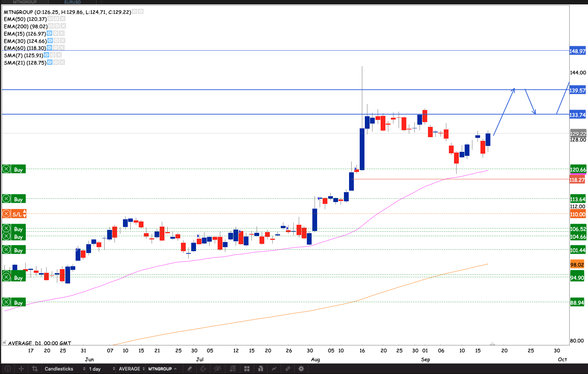Viewport: 588px width, 374px height.
Task: Select the crop tool icon
Action: [x=35, y=369]
